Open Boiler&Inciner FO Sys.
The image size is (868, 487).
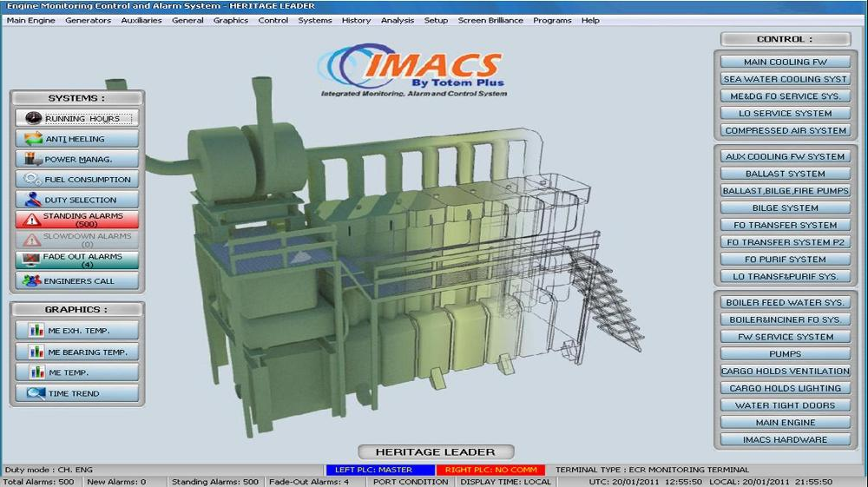pyautogui.click(x=785, y=319)
